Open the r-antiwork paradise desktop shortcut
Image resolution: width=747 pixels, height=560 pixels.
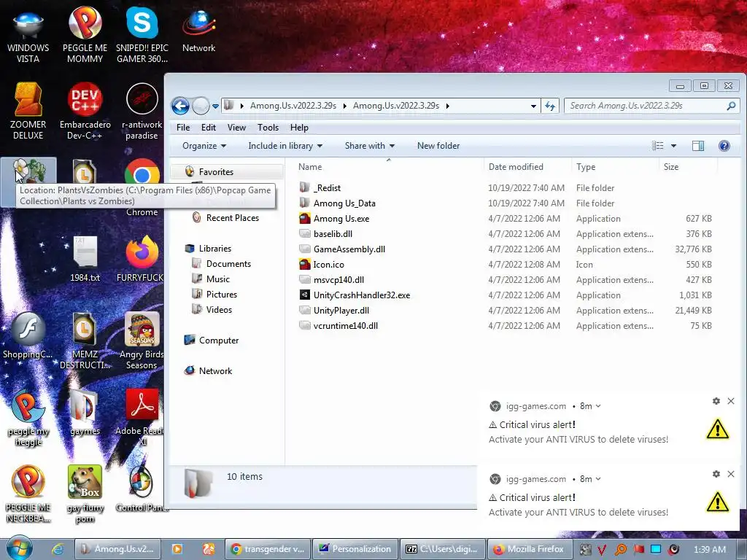[142, 112]
